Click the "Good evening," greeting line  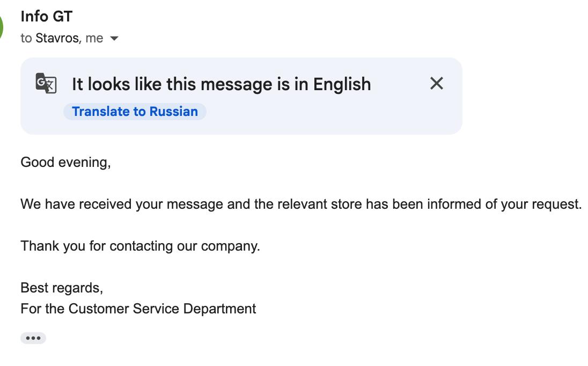pos(65,162)
